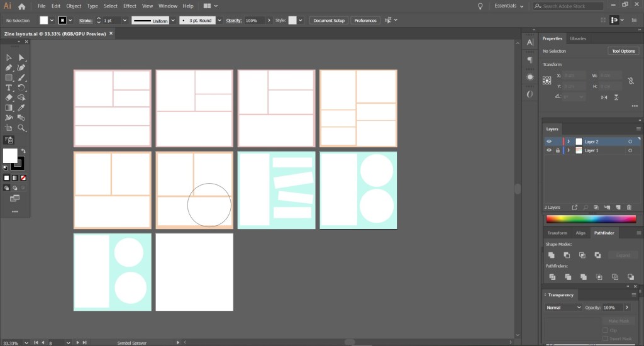The height and width of the screenshot is (346, 644).
Task: Select the Rectangle tool
Action: 9,77
